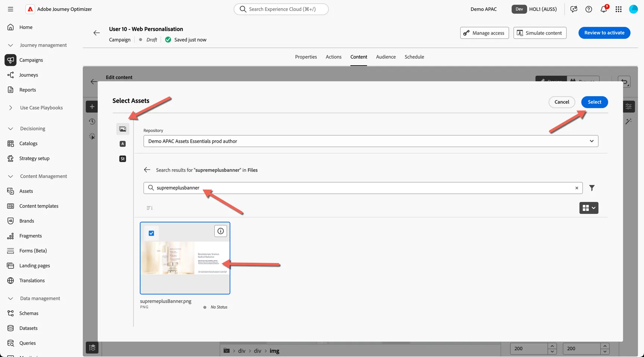Switch to the Properties tab
The image size is (644, 357).
(x=306, y=57)
